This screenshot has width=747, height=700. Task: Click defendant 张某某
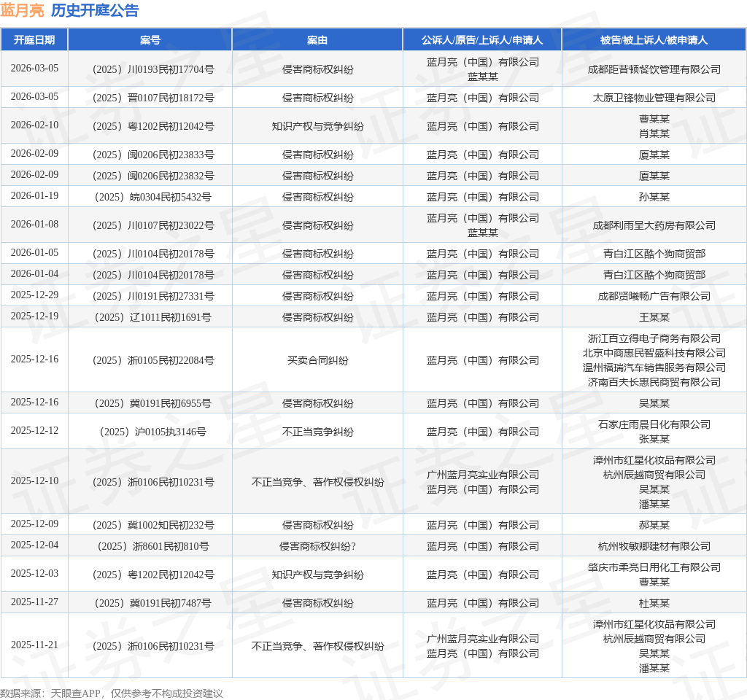coord(654,439)
